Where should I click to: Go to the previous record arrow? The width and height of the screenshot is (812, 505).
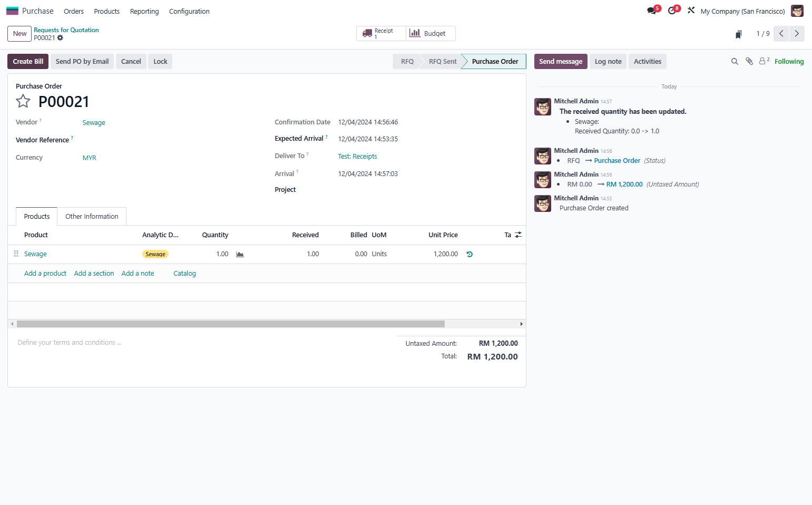tap(781, 34)
